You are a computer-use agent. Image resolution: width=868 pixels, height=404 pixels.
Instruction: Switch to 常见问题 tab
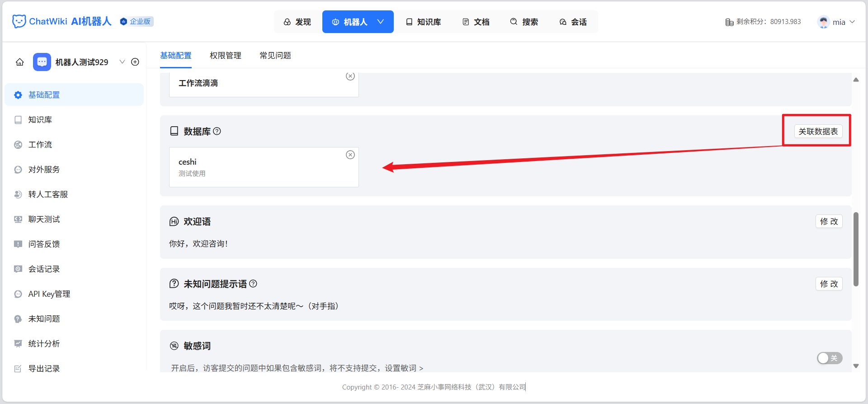pyautogui.click(x=275, y=55)
